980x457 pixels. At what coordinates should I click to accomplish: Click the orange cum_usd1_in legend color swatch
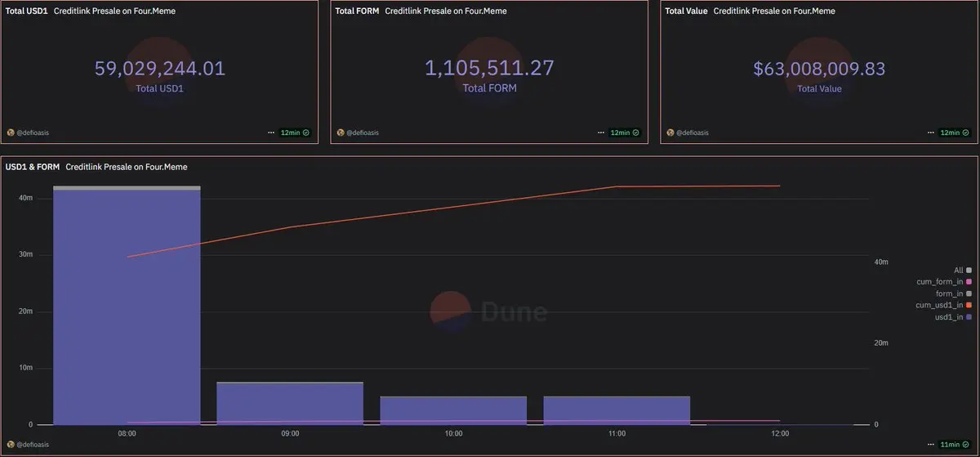pyautogui.click(x=969, y=305)
